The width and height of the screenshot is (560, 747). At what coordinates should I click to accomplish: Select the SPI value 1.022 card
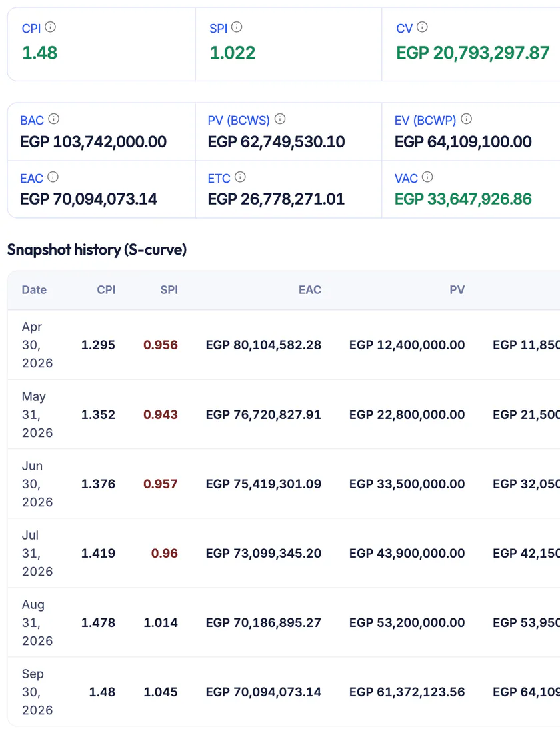coord(233,53)
